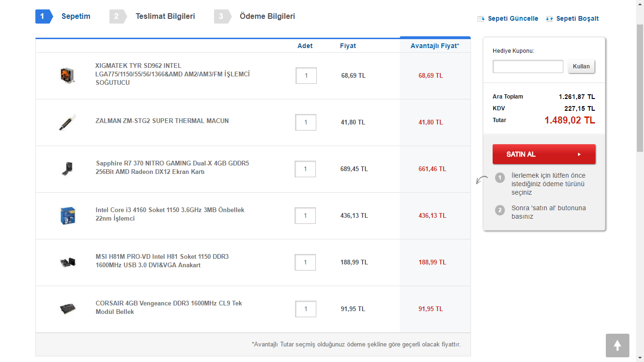Viewport: 644px width, 362px height.
Task: Select the Sepetim step tab
Action: click(x=75, y=16)
